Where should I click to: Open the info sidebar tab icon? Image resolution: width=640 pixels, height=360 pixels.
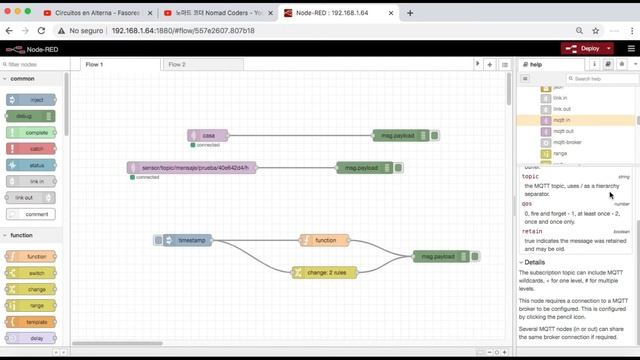[594, 64]
